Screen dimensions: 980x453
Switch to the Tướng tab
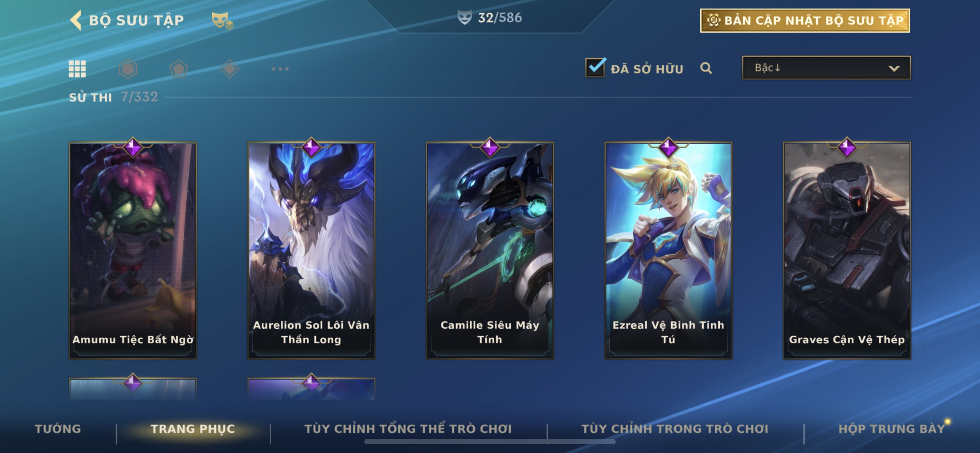click(58, 429)
